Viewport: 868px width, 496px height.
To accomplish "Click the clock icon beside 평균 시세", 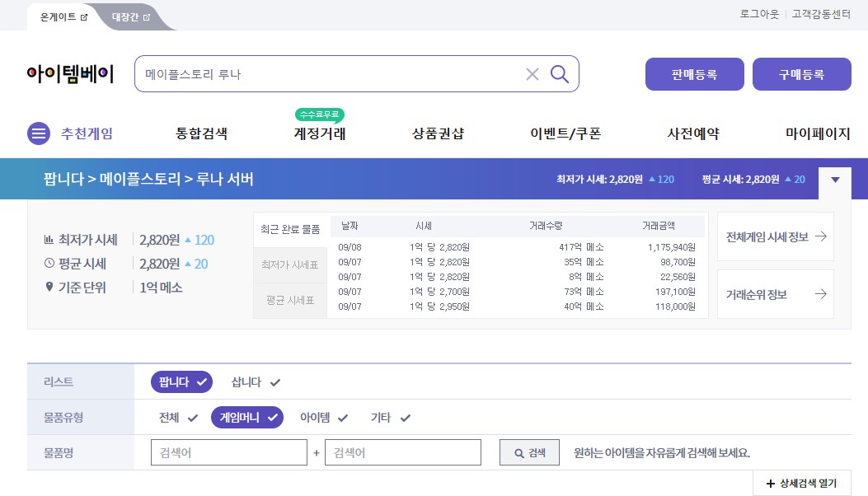I will click(x=49, y=263).
